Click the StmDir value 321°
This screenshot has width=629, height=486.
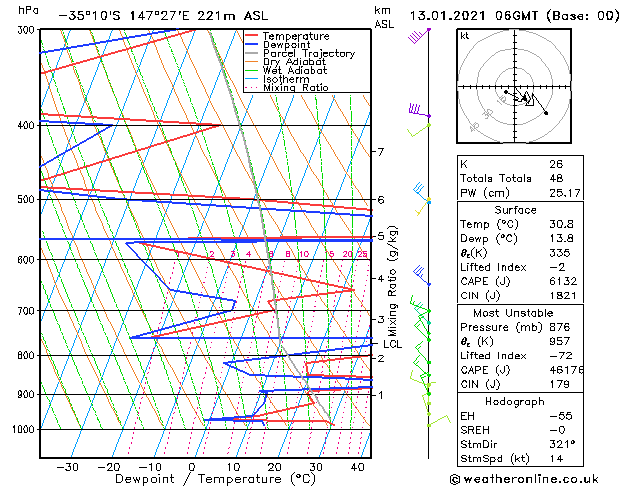tap(562, 444)
